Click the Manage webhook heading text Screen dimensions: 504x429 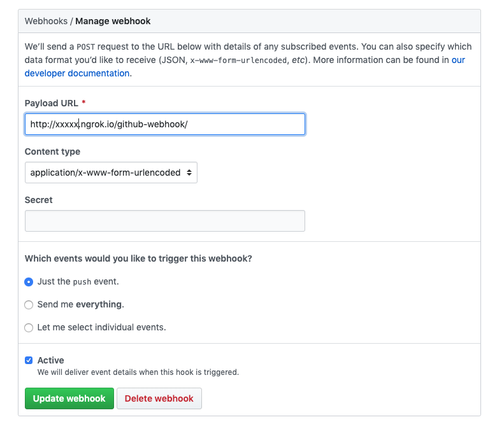point(113,21)
